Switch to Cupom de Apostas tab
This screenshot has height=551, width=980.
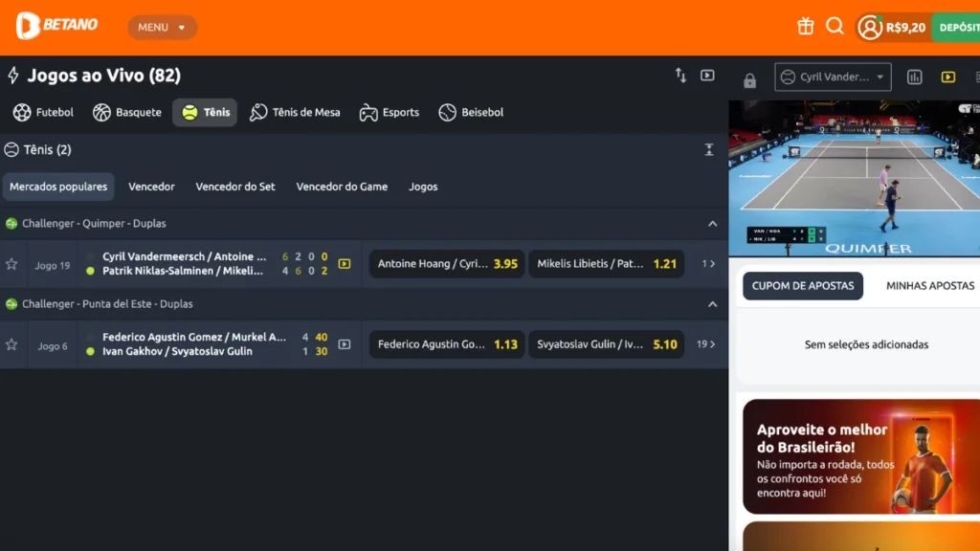[x=803, y=286]
